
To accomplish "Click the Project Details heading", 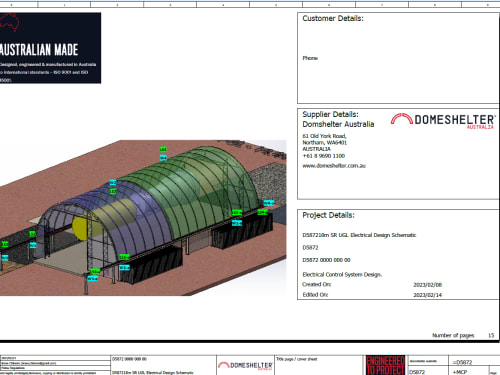I will click(328, 215).
